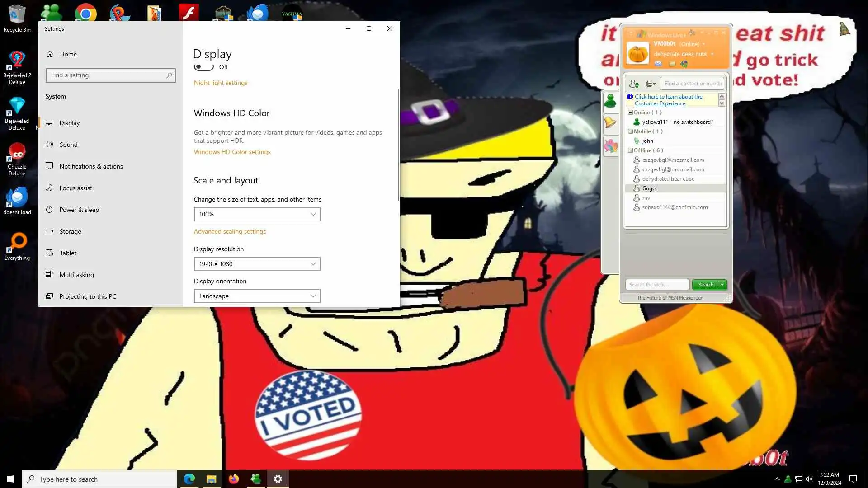Toggle the Night light switch
868x488 pixels.
point(203,67)
